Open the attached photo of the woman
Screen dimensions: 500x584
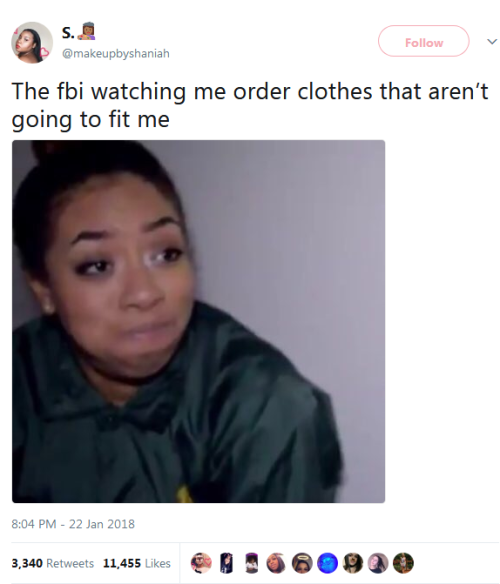[x=199, y=321]
